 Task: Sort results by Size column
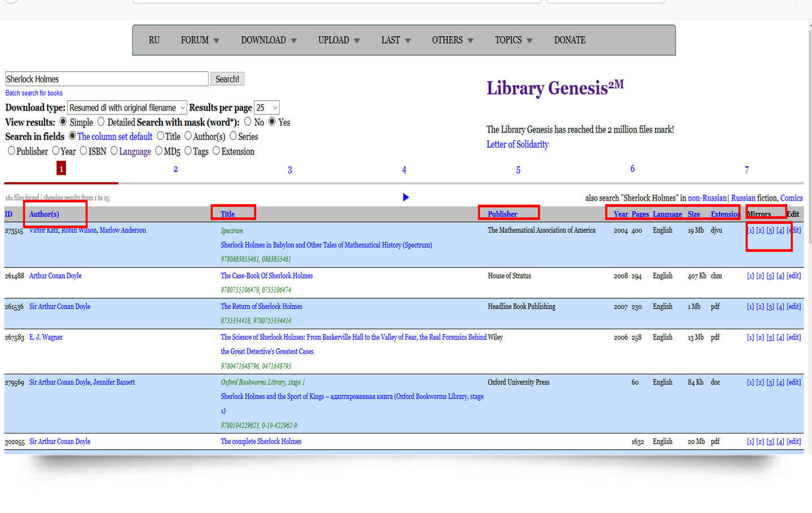pos(694,214)
